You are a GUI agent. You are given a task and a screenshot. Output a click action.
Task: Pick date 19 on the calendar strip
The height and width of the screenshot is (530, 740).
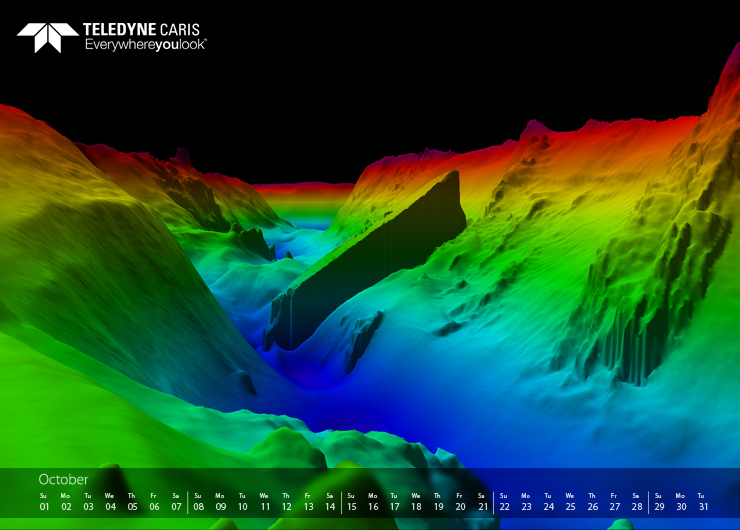438,506
